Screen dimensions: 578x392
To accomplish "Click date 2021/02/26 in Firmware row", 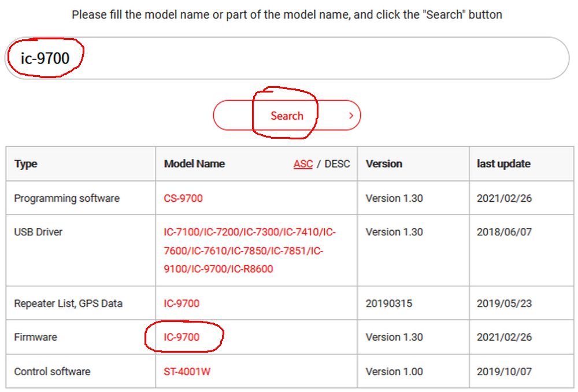I will point(504,337).
